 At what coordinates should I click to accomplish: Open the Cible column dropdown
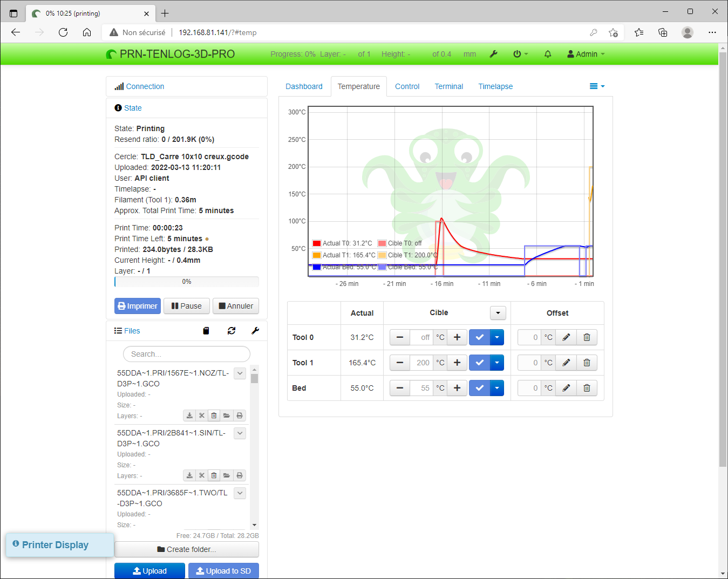click(x=498, y=313)
